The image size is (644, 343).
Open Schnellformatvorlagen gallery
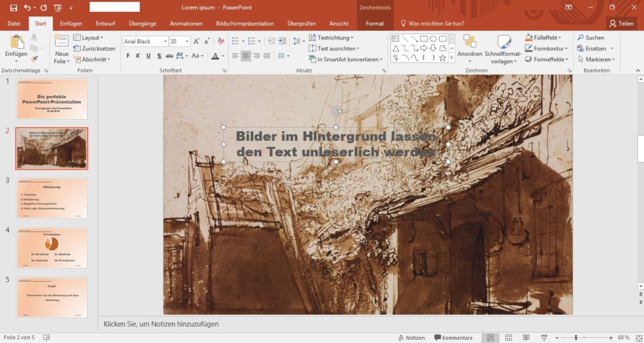tap(503, 49)
